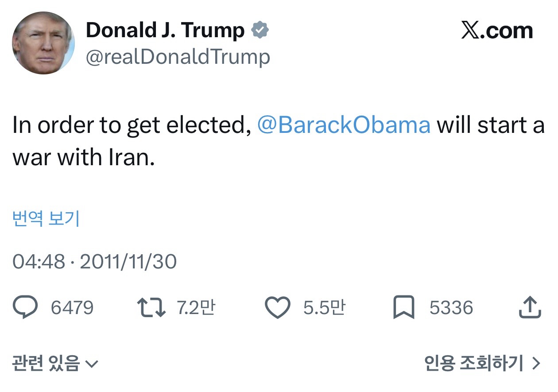Click 번역 보기 to translate the tweet
558x392 pixels.
click(x=46, y=219)
